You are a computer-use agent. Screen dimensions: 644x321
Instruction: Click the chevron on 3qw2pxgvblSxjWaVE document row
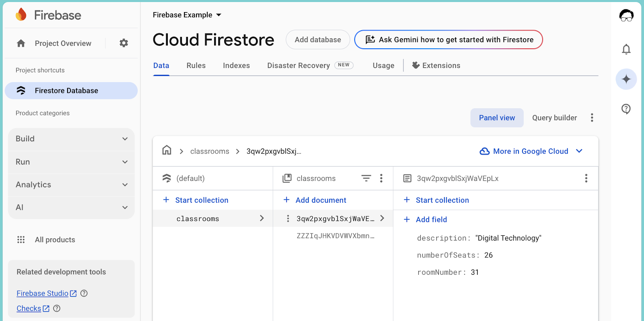click(382, 218)
